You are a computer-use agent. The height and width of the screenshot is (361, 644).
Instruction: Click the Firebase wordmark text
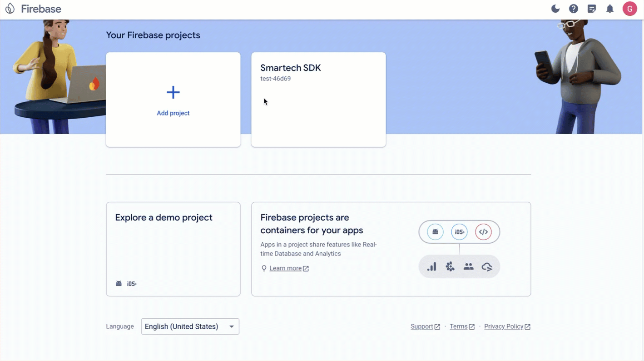pyautogui.click(x=41, y=9)
